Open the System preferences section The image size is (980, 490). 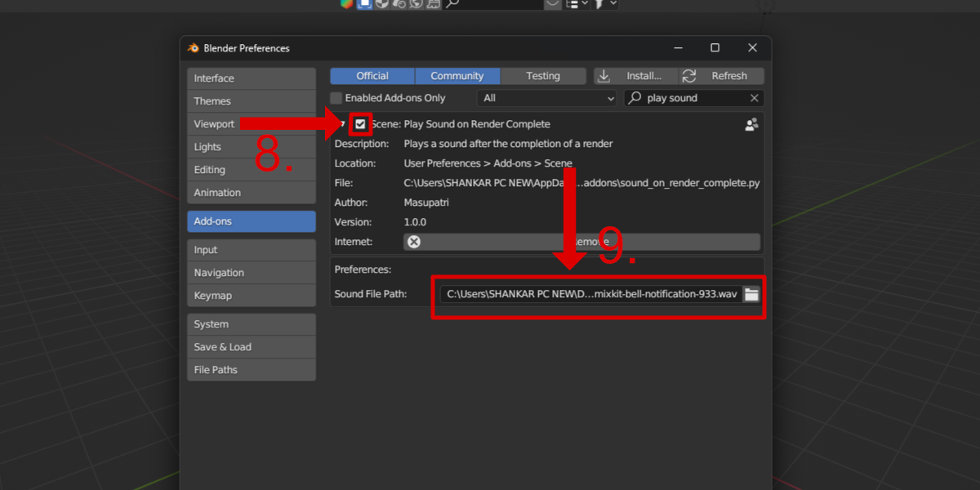pyautogui.click(x=252, y=324)
